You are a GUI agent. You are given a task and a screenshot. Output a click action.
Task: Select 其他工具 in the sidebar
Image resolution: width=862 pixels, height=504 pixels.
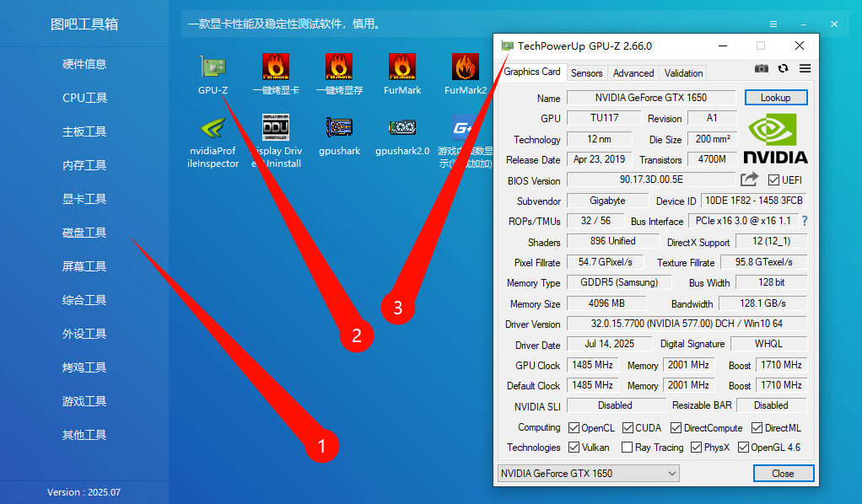tap(84, 435)
